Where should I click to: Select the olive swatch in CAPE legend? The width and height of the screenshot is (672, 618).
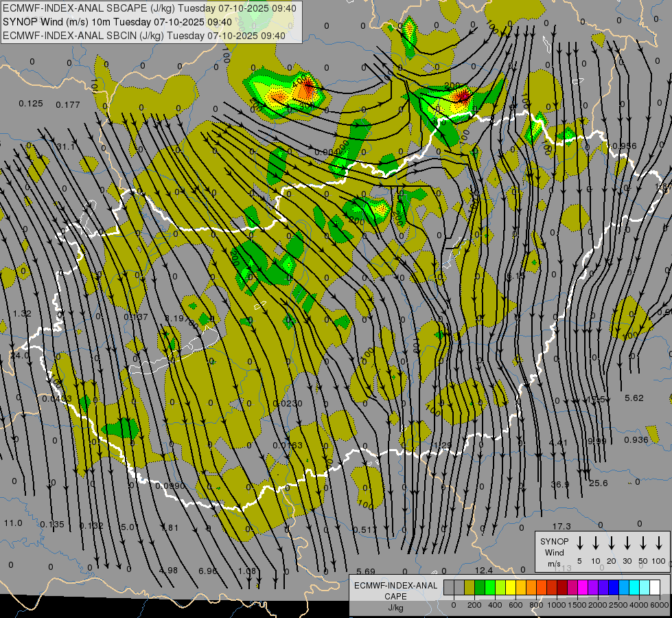470,587
